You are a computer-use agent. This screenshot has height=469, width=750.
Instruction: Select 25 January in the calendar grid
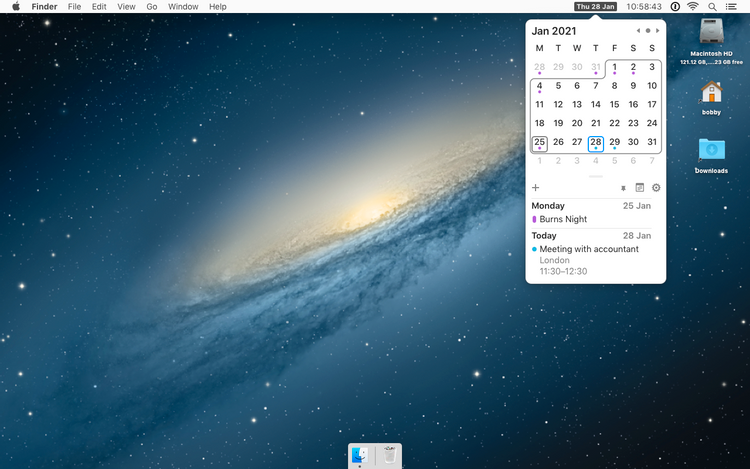[540, 142]
